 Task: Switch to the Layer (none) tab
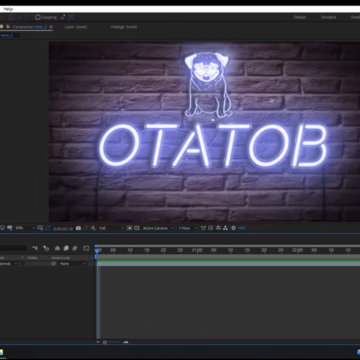coord(76,27)
